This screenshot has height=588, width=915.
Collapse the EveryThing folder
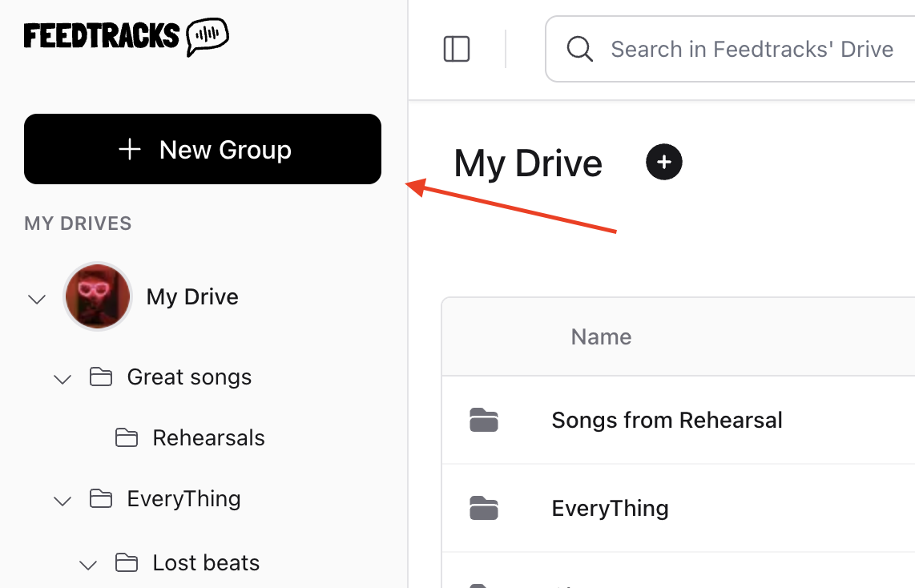(x=62, y=500)
